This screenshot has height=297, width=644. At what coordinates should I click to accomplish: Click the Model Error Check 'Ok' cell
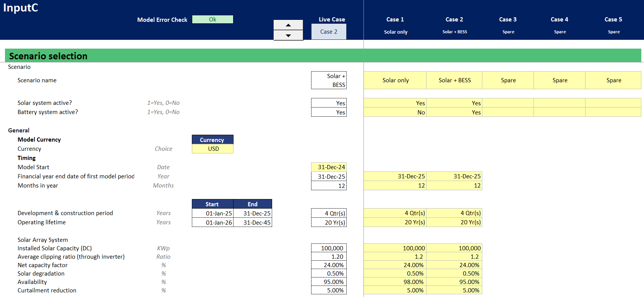[x=213, y=20]
